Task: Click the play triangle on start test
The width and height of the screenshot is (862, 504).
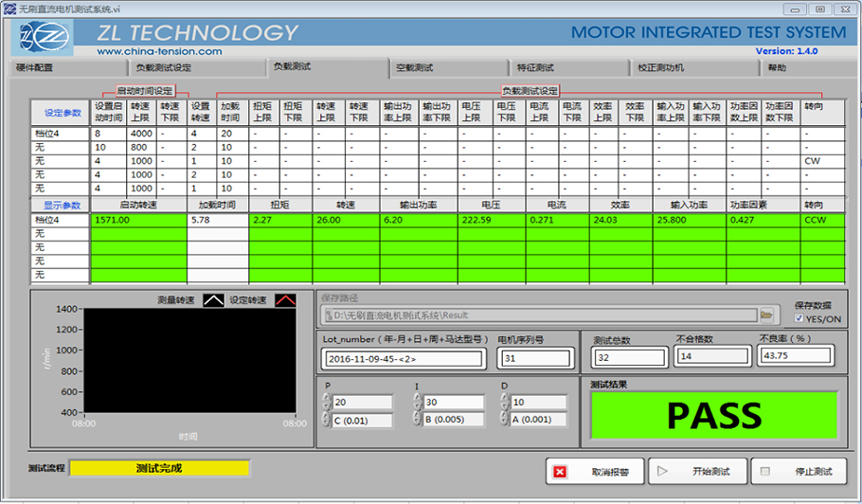Action: (x=663, y=471)
